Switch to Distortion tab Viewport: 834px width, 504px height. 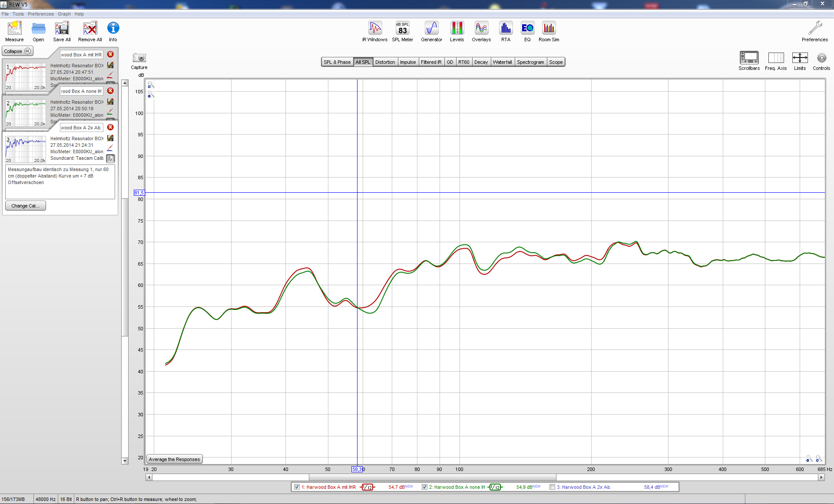tap(385, 62)
